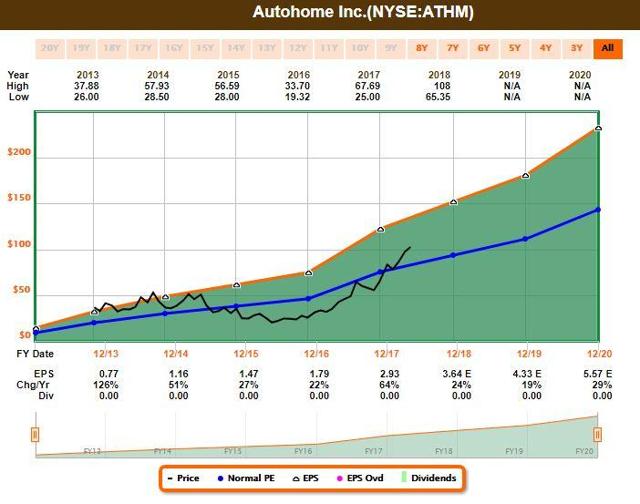The image size is (640, 504).
Task: Click the disabled 9Y range button
Action: 391,49
